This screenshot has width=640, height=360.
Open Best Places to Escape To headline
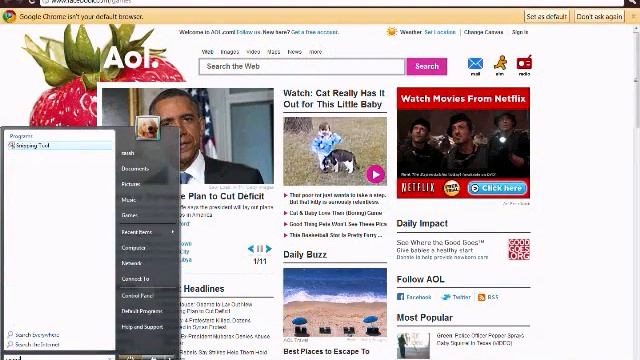(x=326, y=351)
